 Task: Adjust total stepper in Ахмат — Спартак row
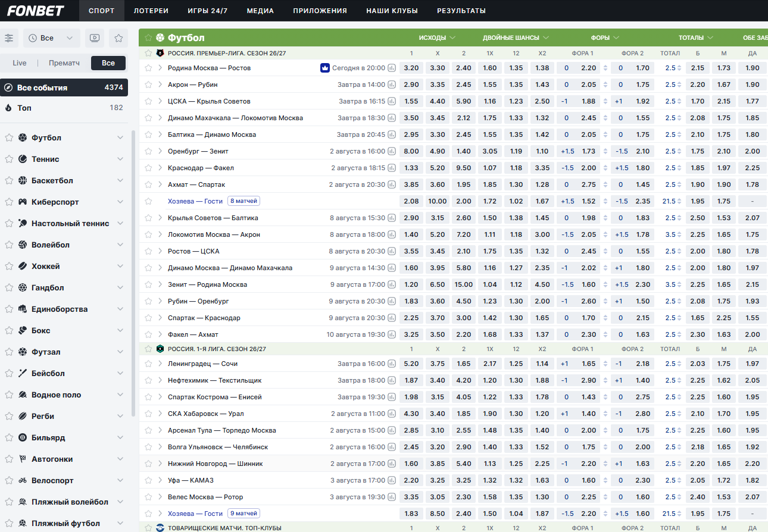coord(680,184)
